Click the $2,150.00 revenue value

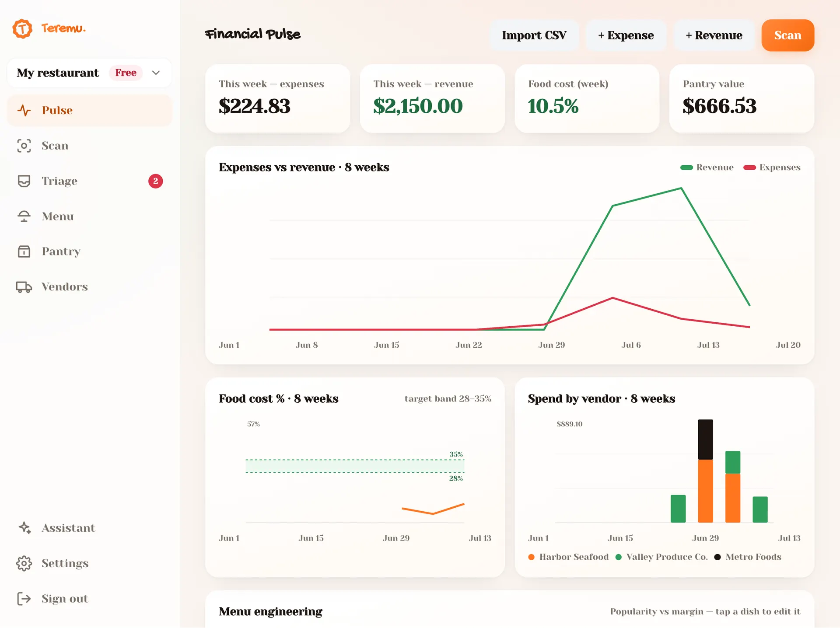pyautogui.click(x=418, y=106)
